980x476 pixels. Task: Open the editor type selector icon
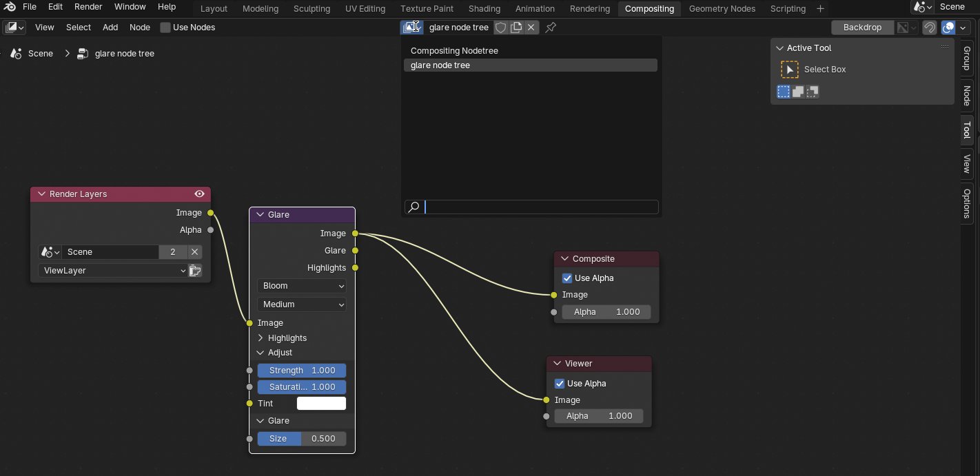coord(14,28)
